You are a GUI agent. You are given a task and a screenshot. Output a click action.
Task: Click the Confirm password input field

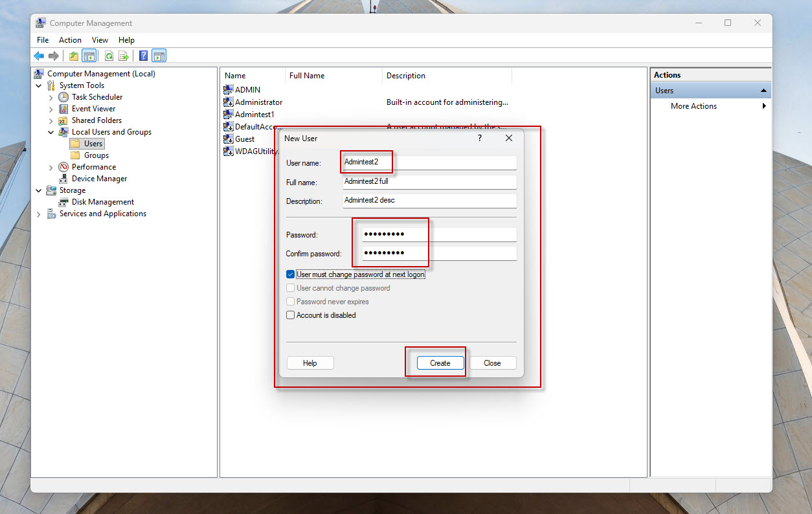coord(439,253)
